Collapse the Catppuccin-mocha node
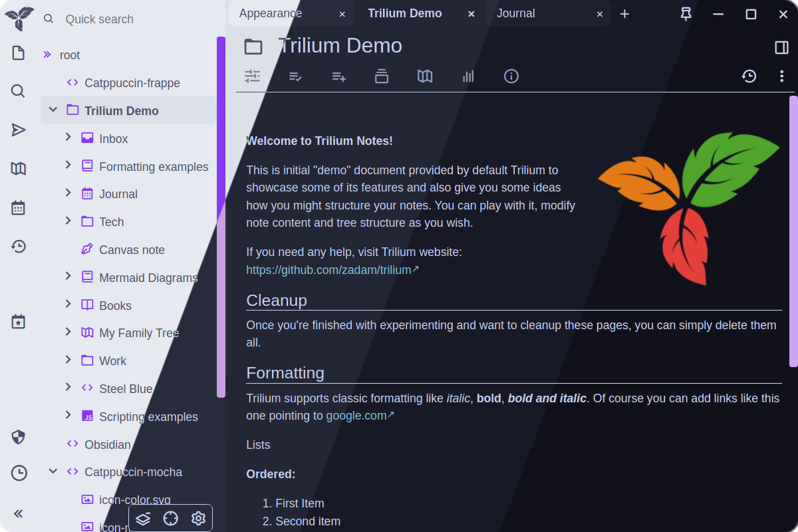This screenshot has width=798, height=532. pos(53,471)
